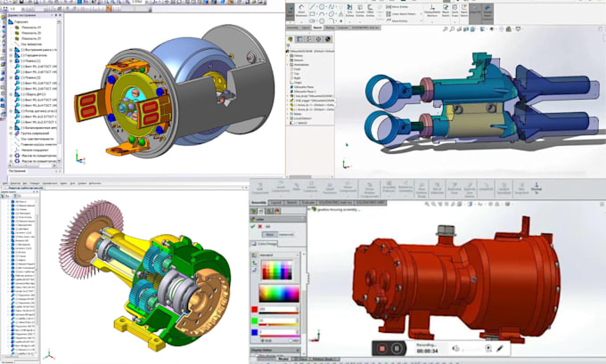Open the Linear Sketch Pattern dropdown arrow

coord(422,14)
